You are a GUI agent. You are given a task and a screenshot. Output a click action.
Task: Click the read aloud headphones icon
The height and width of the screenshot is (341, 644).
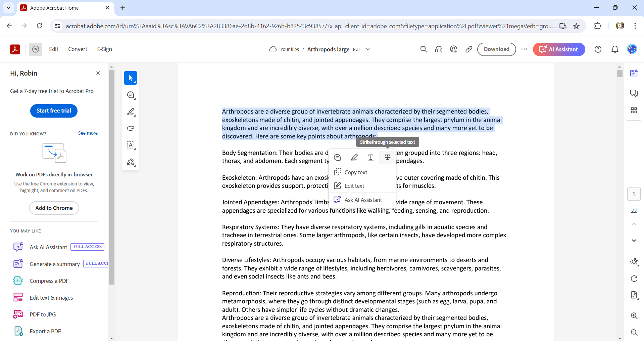pyautogui.click(x=438, y=49)
